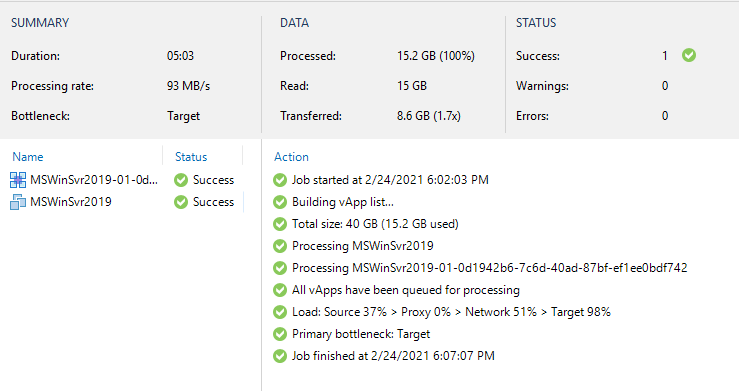
Task: Click the Bottleneck: Target summary value
Action: click(x=183, y=116)
